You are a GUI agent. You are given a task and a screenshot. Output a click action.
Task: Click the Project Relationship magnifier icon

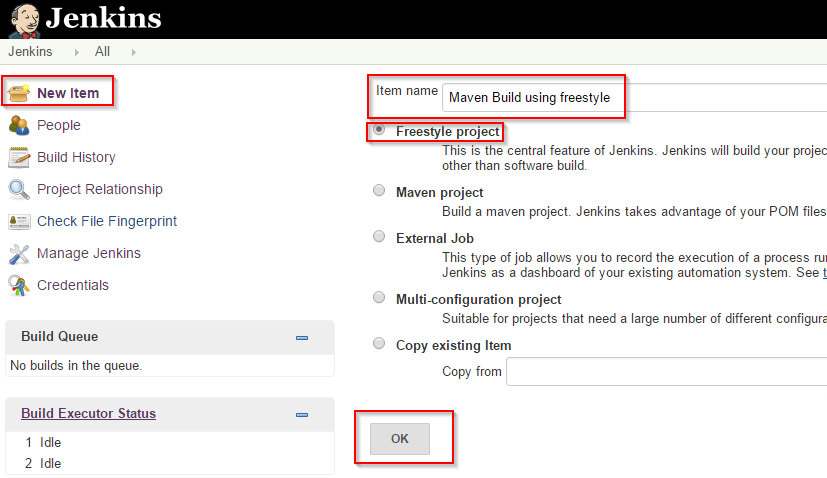tap(19, 189)
